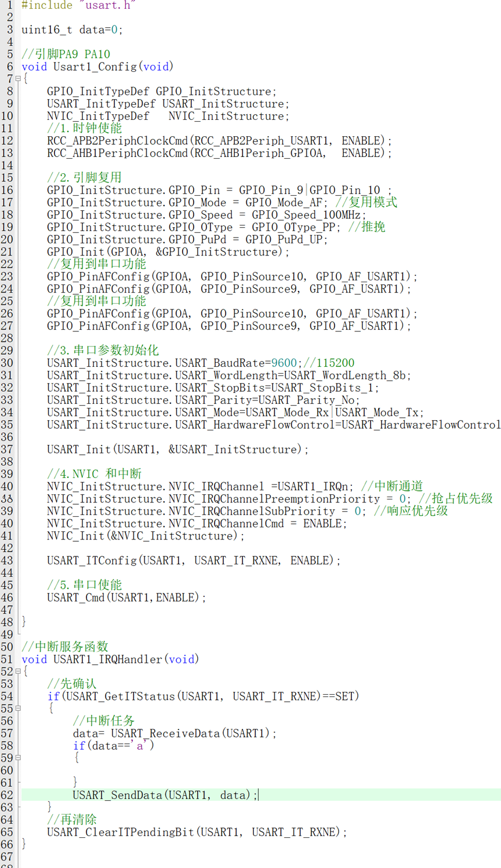Click the GPIO_Init(GPIOA, &GPIO_InitStructure) line

[168, 252]
